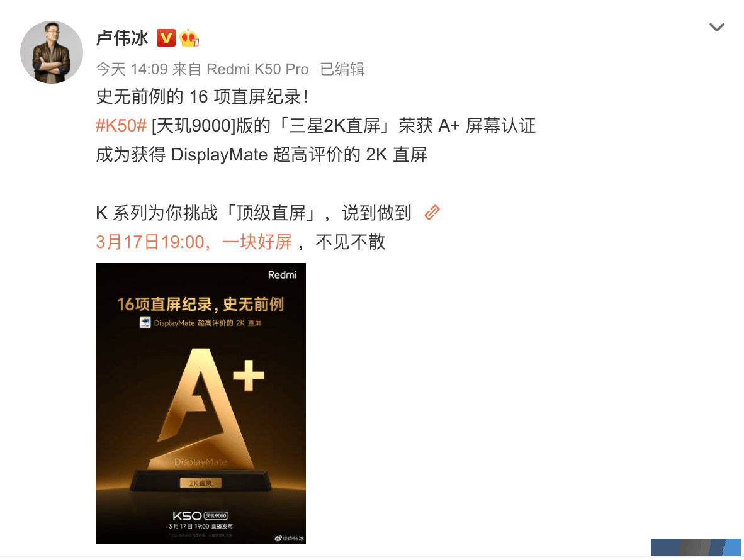Open the orange link chain icon
The width and height of the screenshot is (744, 560).
point(432,213)
